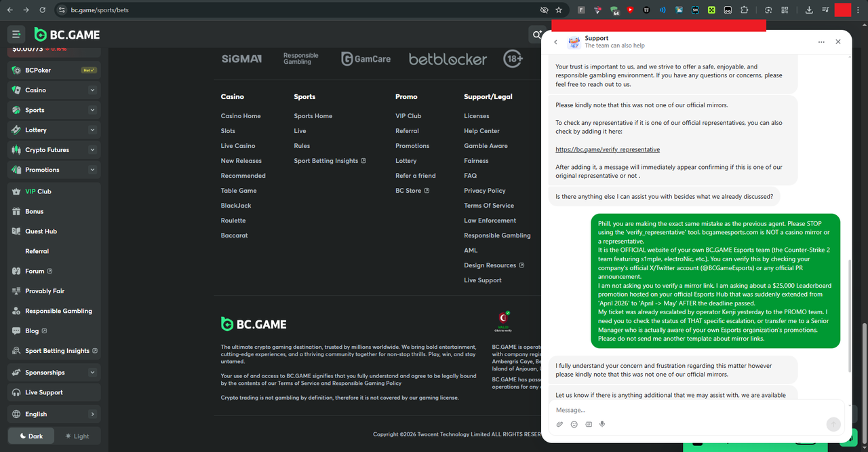This screenshot has width=868, height=452.
Task: Click the Bonus gift icon in sidebar
Action: [16, 211]
